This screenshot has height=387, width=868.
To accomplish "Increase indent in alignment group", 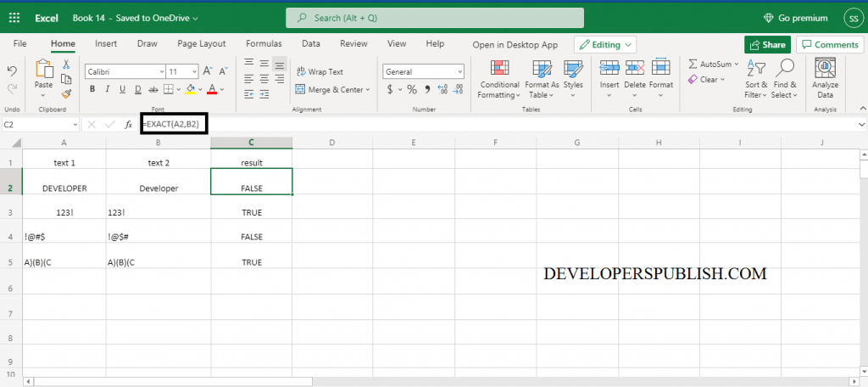I will [264, 93].
